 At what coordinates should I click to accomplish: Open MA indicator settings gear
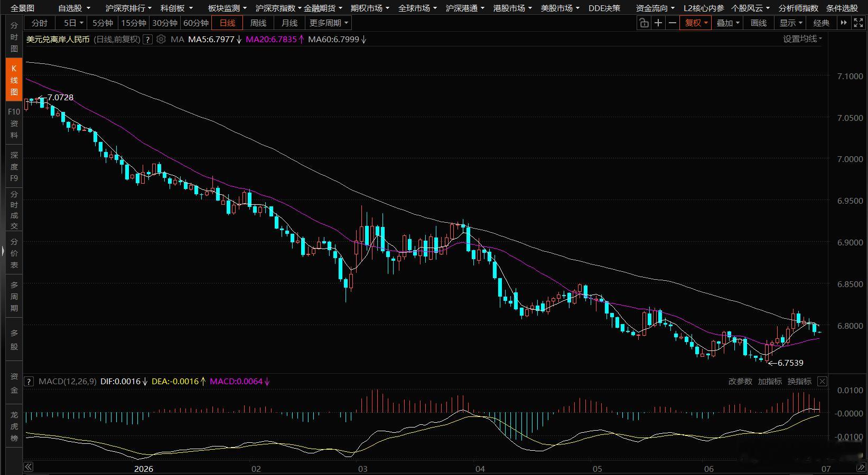[161, 39]
